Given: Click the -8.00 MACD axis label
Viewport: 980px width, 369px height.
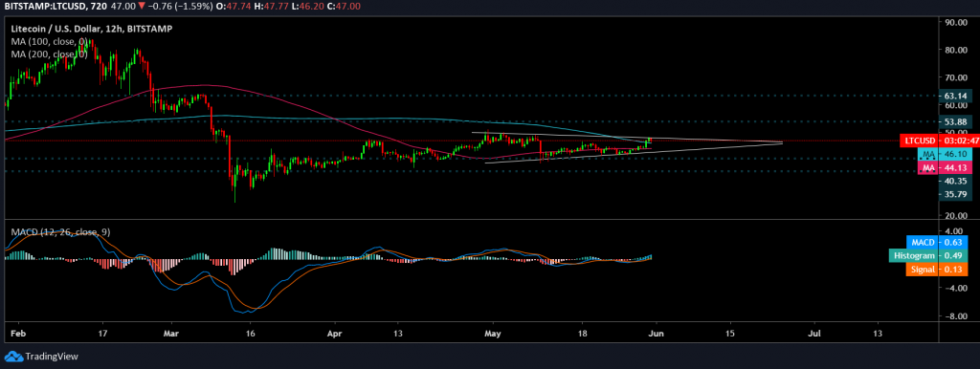Looking at the screenshot, I should click(955, 315).
